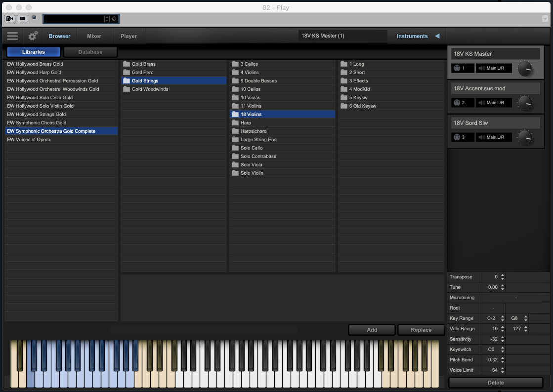Screen dimensions: 553x392
Task: Click the Instruments label in the top bar
Action: [x=412, y=36]
